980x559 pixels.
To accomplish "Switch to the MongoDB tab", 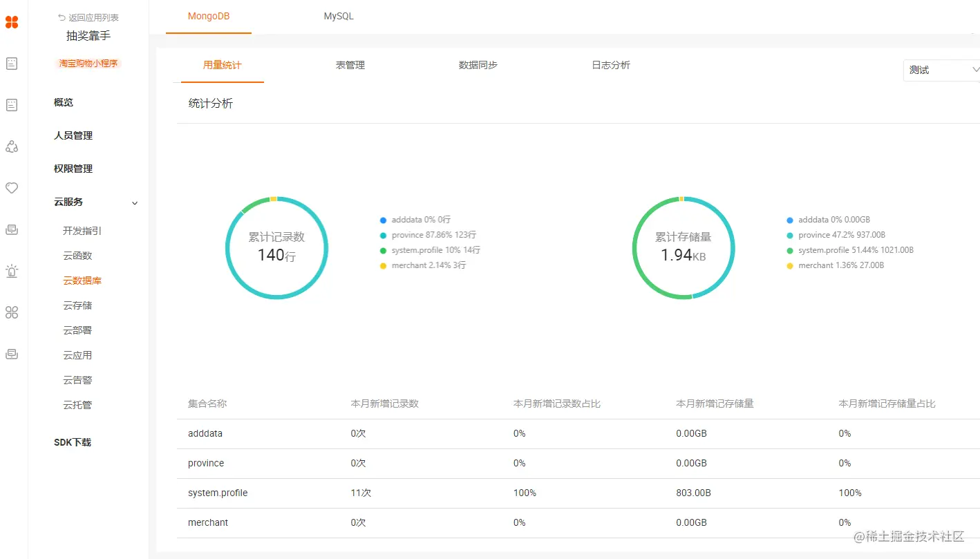I will [209, 16].
